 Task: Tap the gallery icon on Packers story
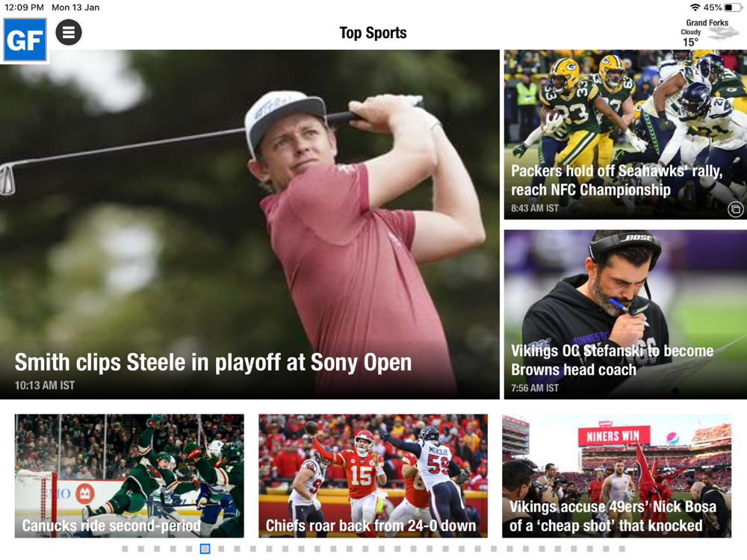(x=735, y=209)
